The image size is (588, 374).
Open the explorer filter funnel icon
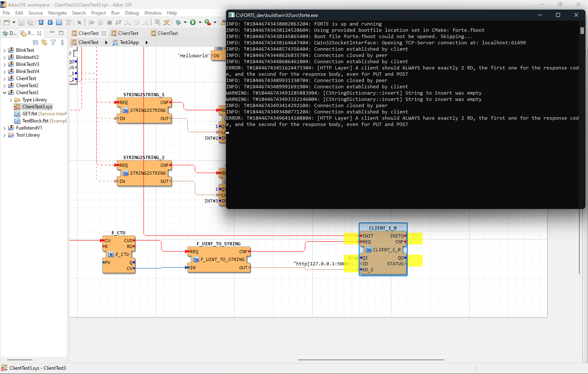click(53, 43)
